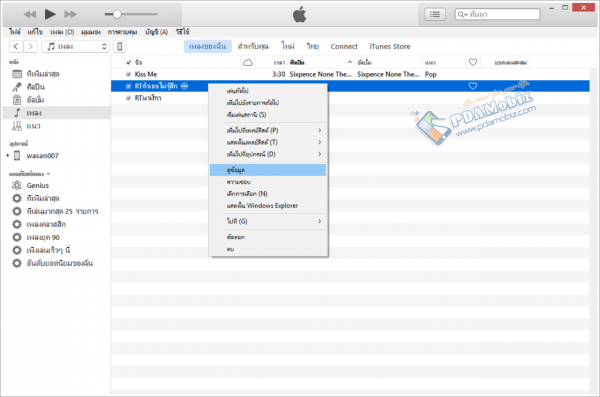
Task: Select the Kiss Me song title
Action: 146,74
